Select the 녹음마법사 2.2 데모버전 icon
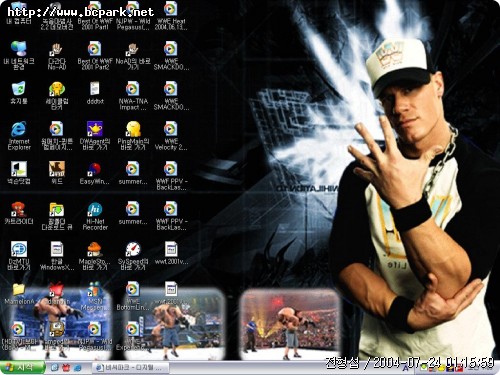500x375 pixels. [57, 15]
